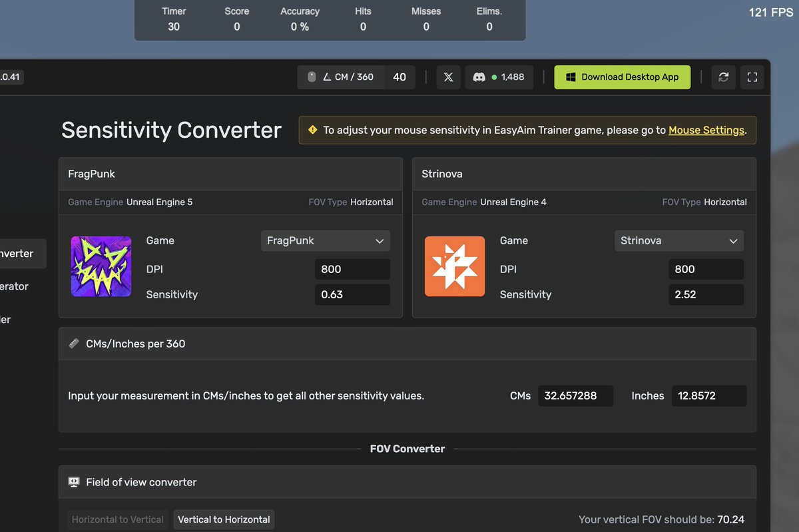The width and height of the screenshot is (799, 532).
Task: Click the warning diamond icon in the notice
Action: (313, 130)
